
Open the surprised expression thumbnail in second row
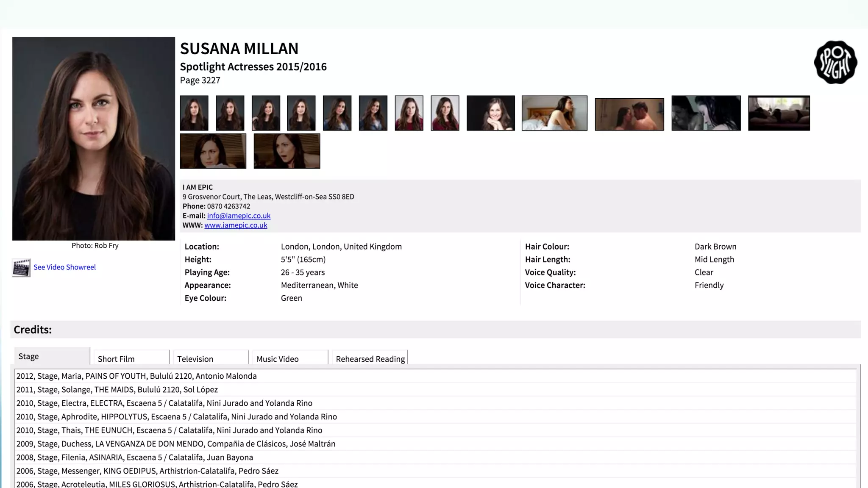(x=287, y=151)
